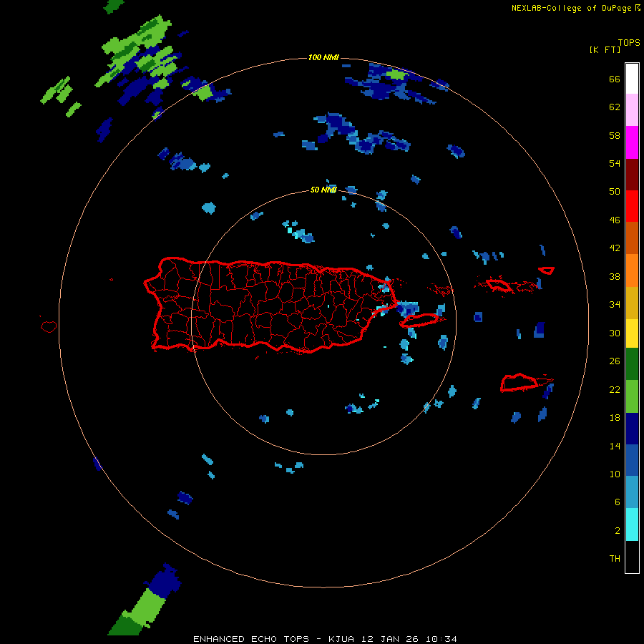Pick the bright red legend color block
This screenshot has width=644, height=644.
632,206
